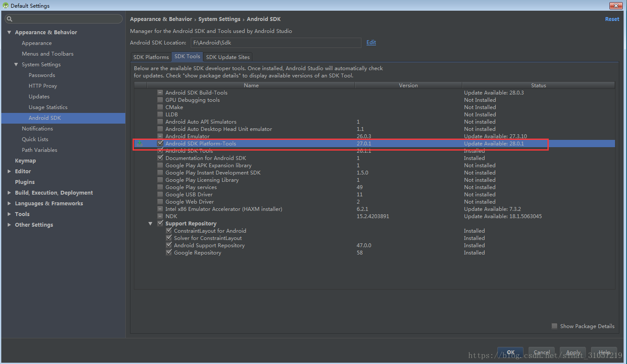
Task: Check Google Play services box
Action: 160,187
